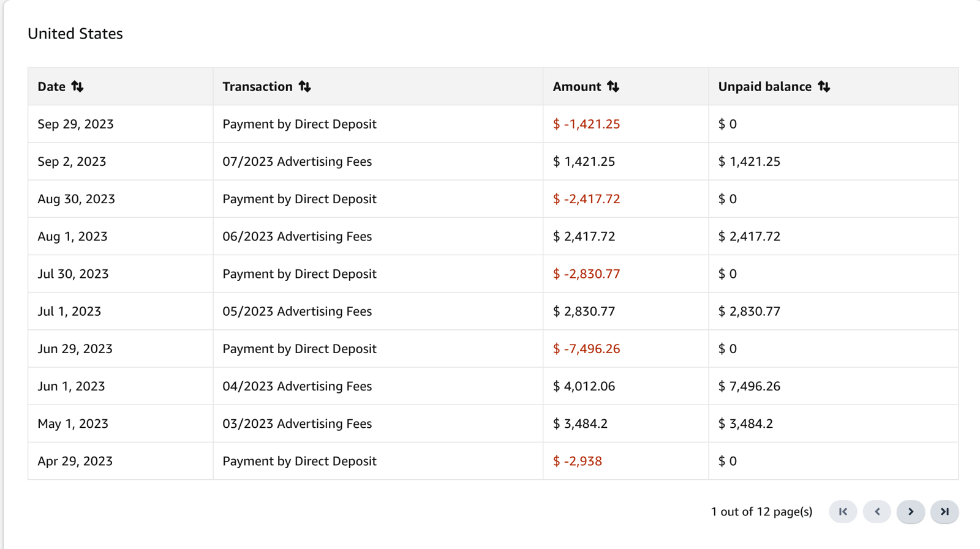This screenshot has height=549, width=980.
Task: Click the '1 out of 12 page(s)' indicator
Action: point(761,512)
